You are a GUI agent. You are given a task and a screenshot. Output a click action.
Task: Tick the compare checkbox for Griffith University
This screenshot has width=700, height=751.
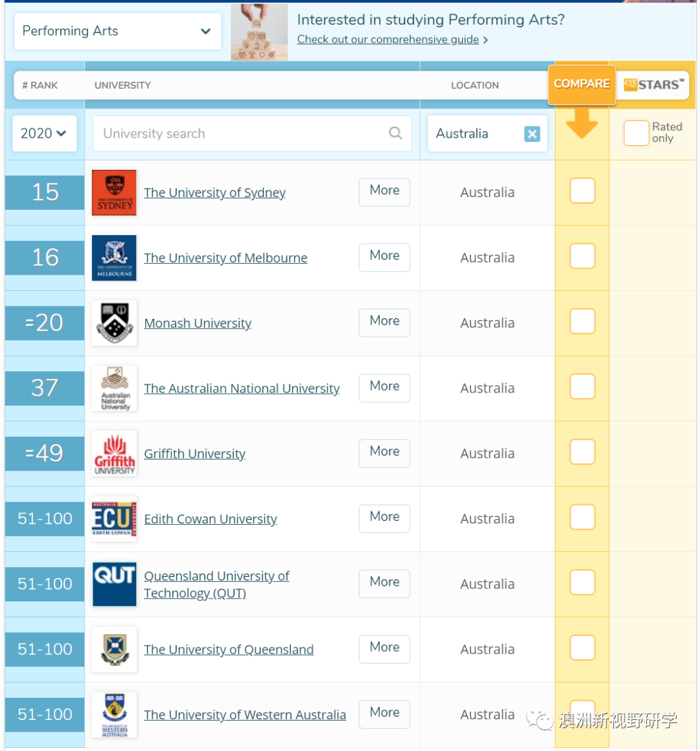pyautogui.click(x=582, y=452)
